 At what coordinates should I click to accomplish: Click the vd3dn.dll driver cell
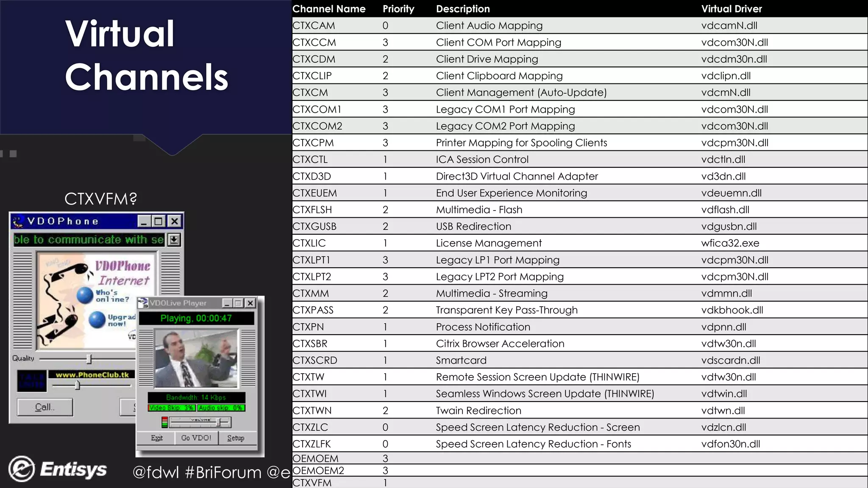click(723, 176)
